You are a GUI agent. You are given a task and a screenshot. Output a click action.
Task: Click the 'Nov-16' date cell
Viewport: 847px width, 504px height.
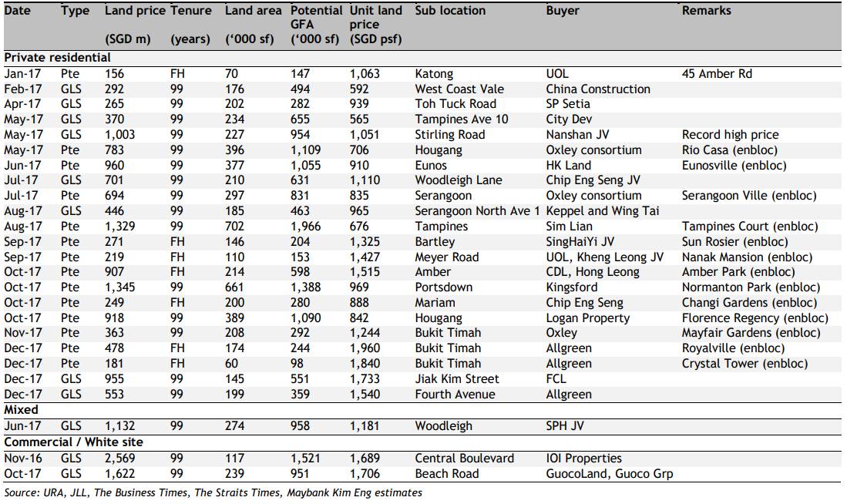[22, 459]
